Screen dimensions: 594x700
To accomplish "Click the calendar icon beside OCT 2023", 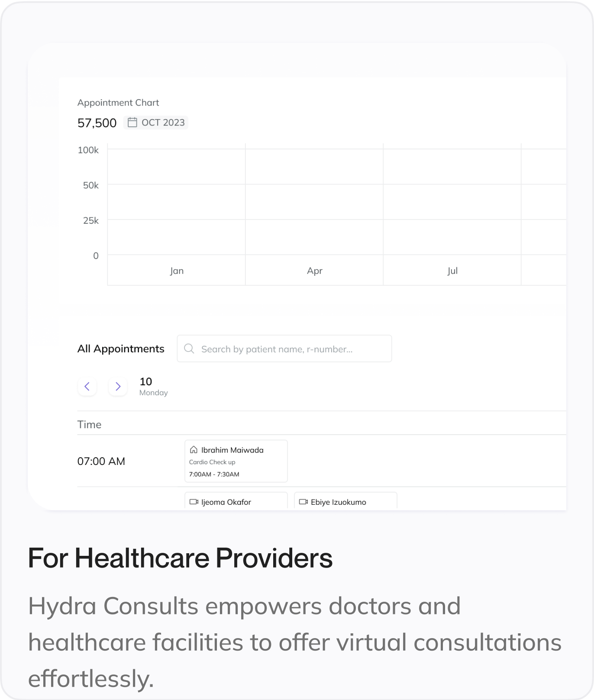I will click(x=133, y=122).
